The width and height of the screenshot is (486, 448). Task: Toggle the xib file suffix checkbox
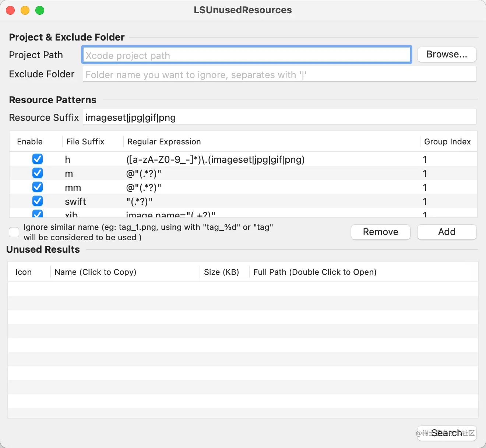point(38,214)
